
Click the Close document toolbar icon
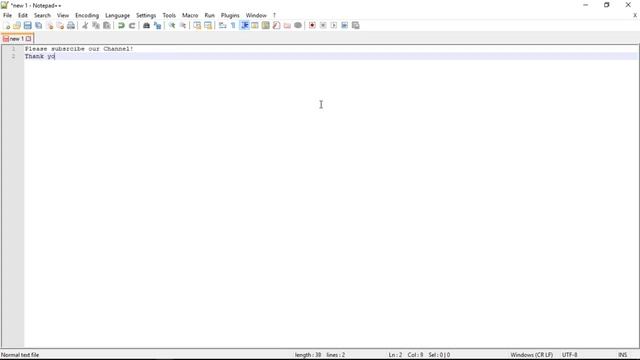click(49, 25)
